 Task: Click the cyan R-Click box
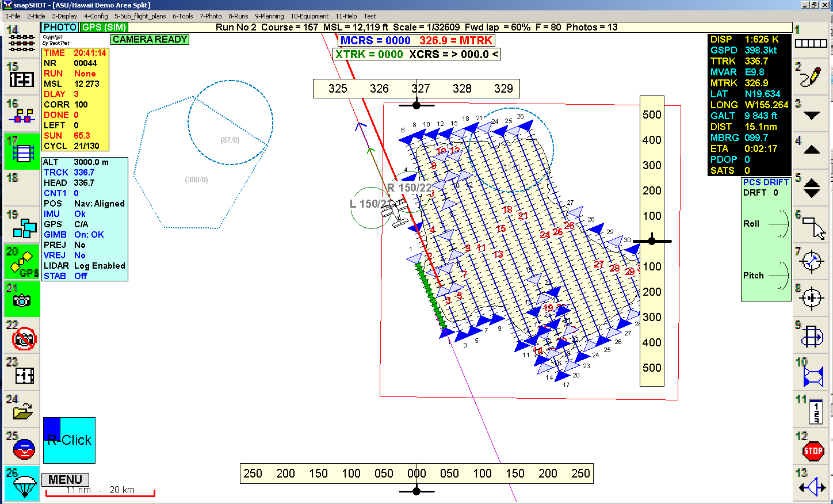69,440
